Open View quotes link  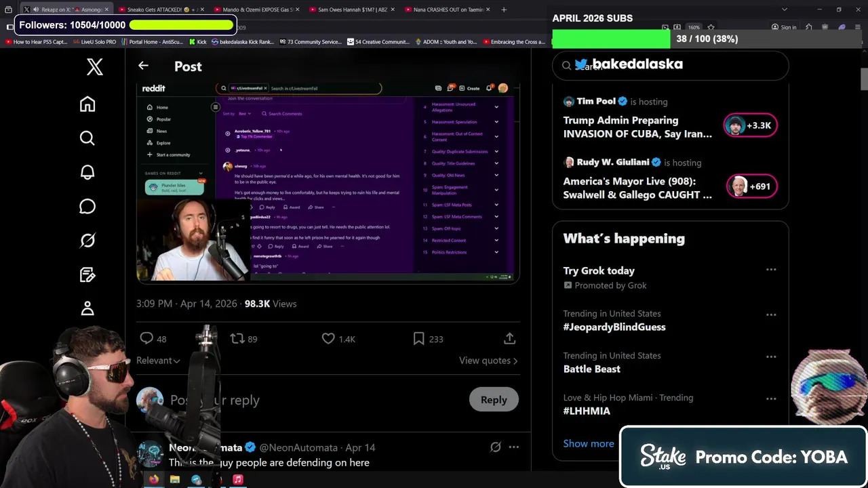pyautogui.click(x=488, y=361)
